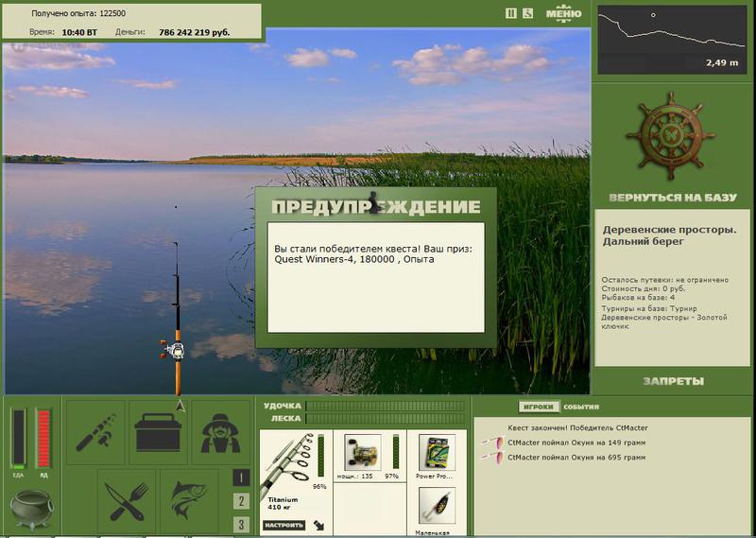Click the small compass arrow above tackle box
756x538 pixels.
(x=180, y=406)
